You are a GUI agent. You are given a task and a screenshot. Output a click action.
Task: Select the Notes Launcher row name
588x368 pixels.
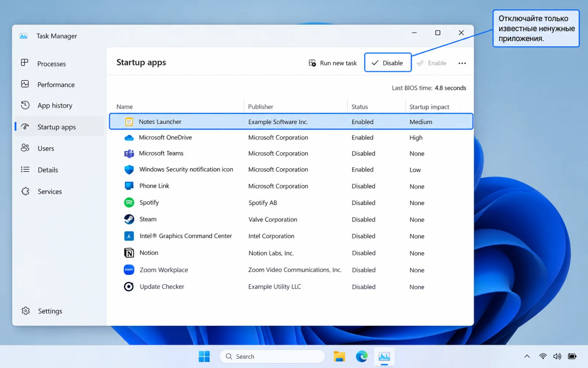click(x=160, y=122)
